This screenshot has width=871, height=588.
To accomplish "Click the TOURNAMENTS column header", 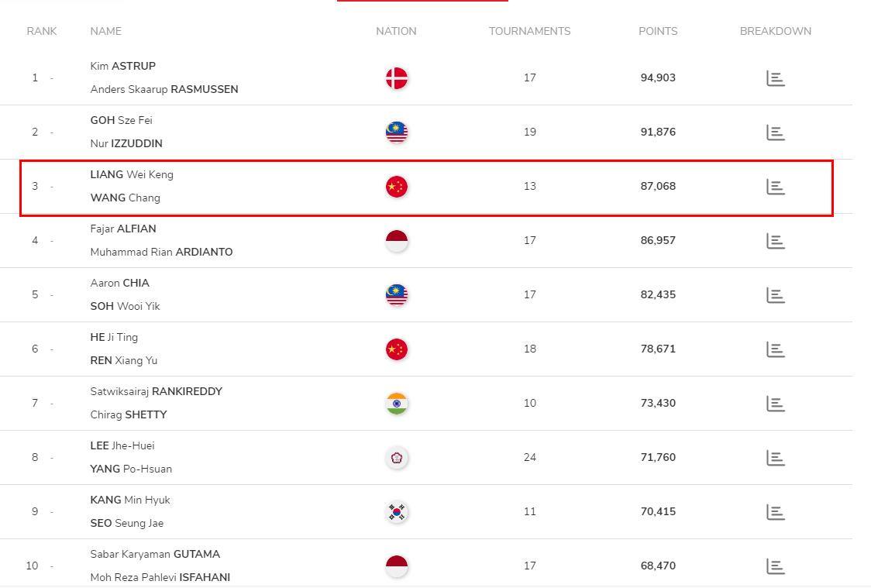I will coord(529,31).
